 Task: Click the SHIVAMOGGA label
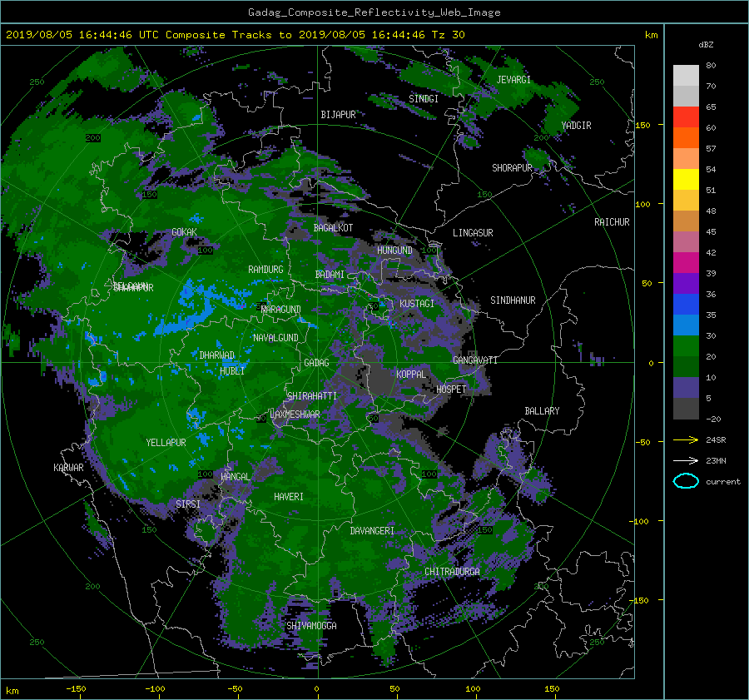(x=311, y=626)
